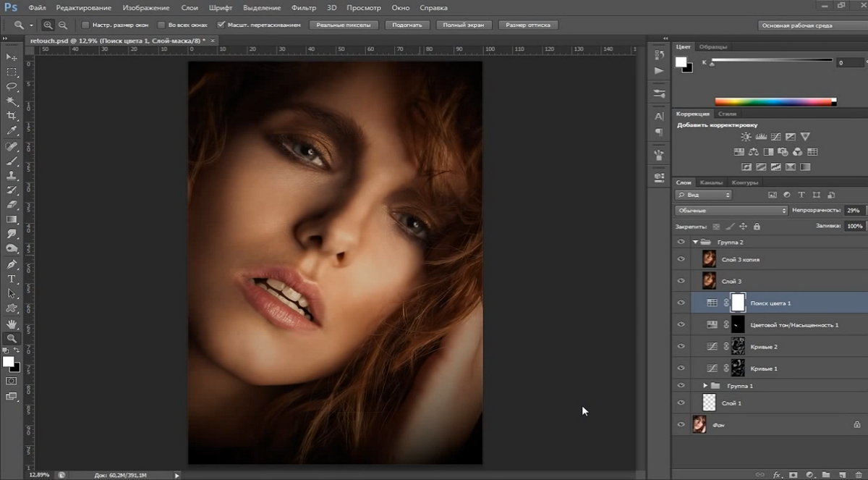The image size is (868, 480).
Task: Choose the Lasso tool
Action: (12, 86)
